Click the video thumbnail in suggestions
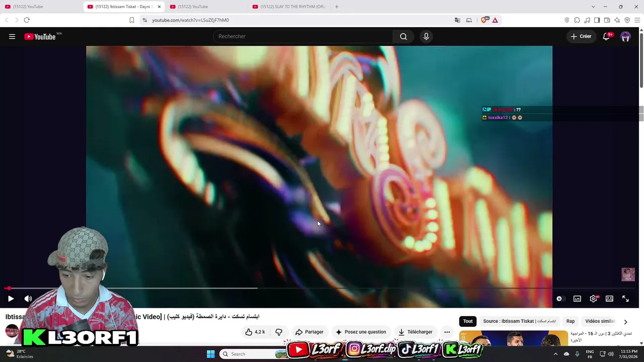The height and width of the screenshot is (362, 644). point(513,338)
